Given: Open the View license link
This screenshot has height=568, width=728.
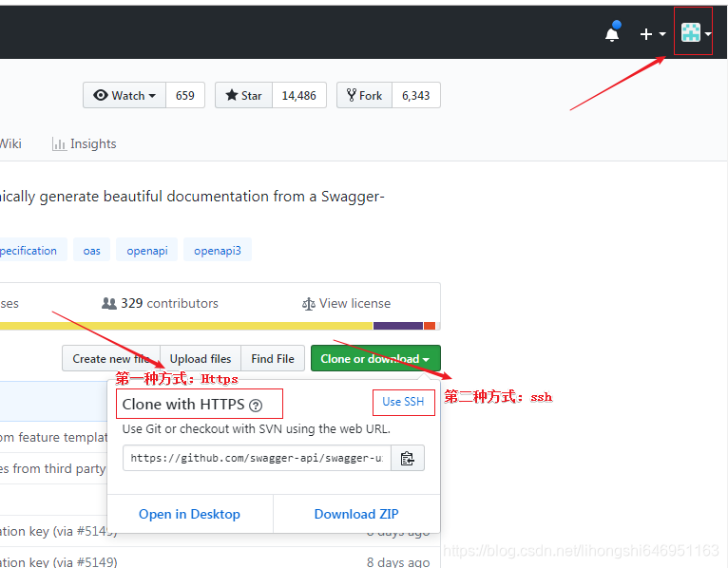Looking at the screenshot, I should (346, 303).
